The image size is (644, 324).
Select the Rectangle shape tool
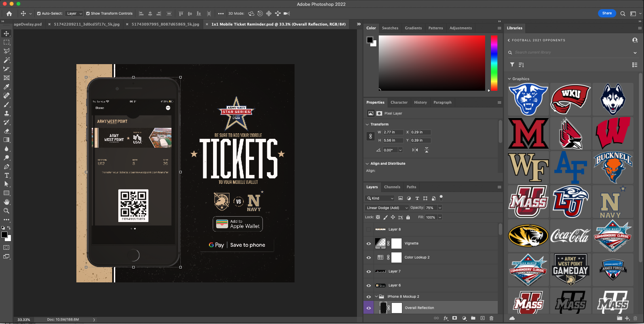pyautogui.click(x=6, y=193)
